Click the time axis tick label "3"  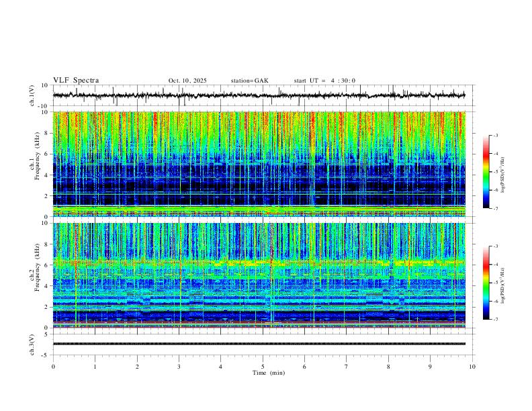(x=179, y=367)
